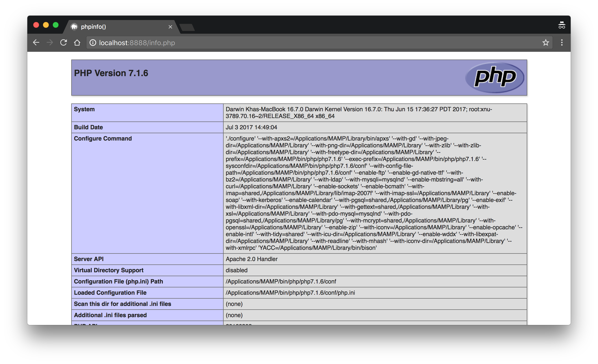This screenshot has height=364, width=598.
Task: Click the disabled value cell
Action: pos(375,270)
